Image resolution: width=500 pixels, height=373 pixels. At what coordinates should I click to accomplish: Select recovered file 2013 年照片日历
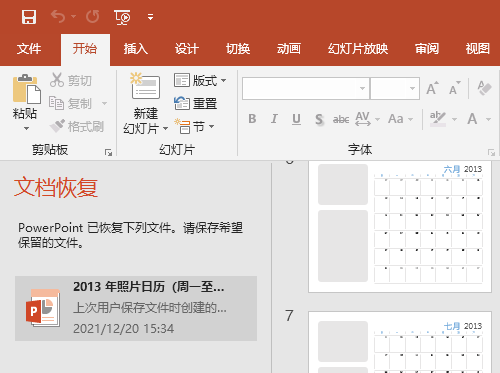(x=136, y=308)
